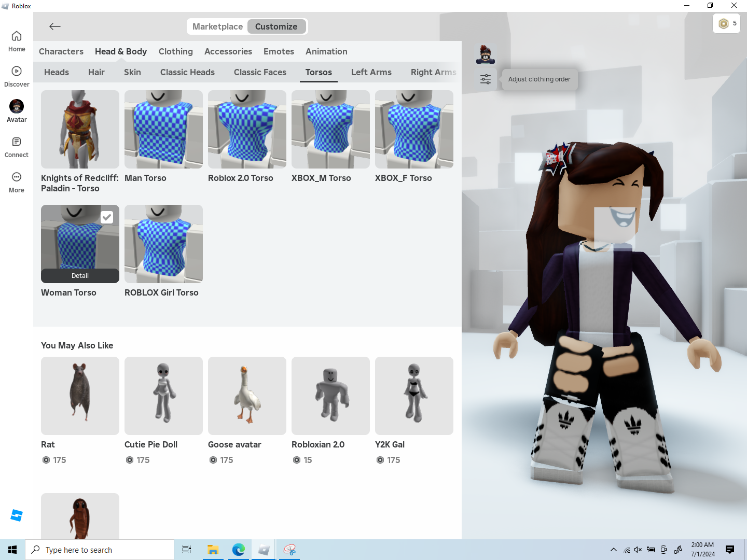Select the Hair subcategory tab
This screenshot has width=747, height=560.
[96, 72]
